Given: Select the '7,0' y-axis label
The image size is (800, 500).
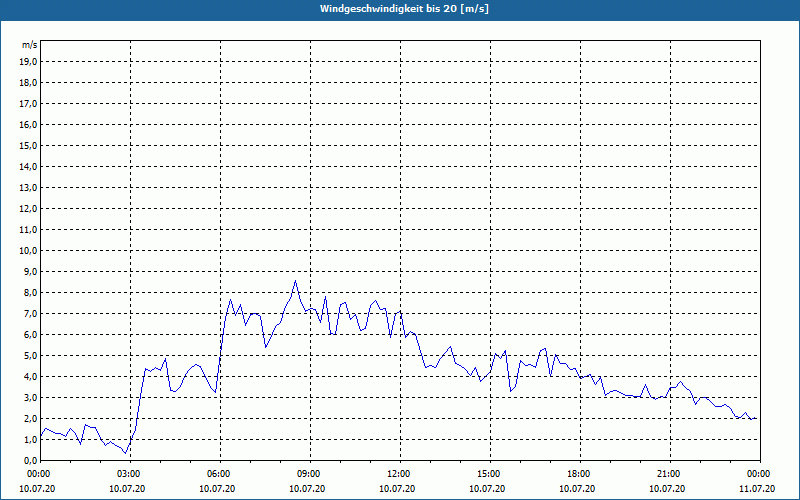Looking at the screenshot, I should (31, 314).
